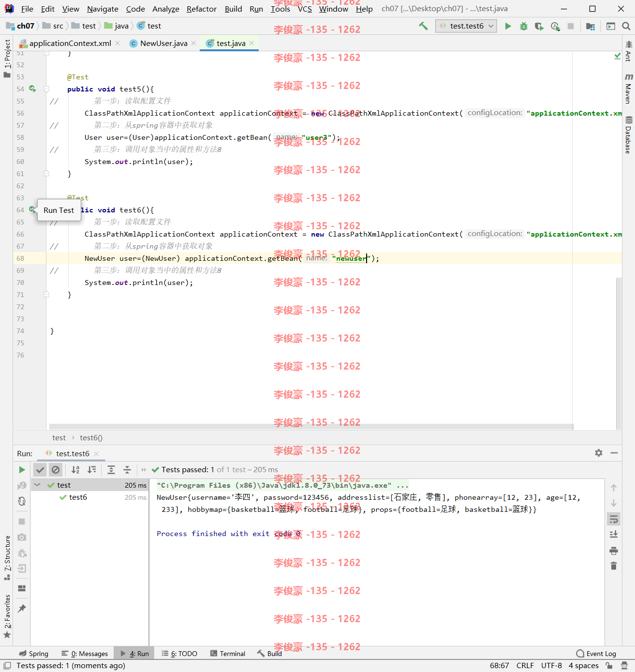The width and height of the screenshot is (635, 672).
Task: Close the test.java editor tab
Action: tap(251, 43)
